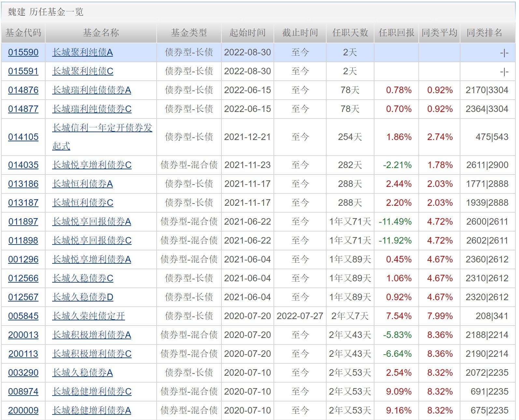Open fund code link 012566
Viewport: 519px width, 420px height.
pyautogui.click(x=23, y=278)
